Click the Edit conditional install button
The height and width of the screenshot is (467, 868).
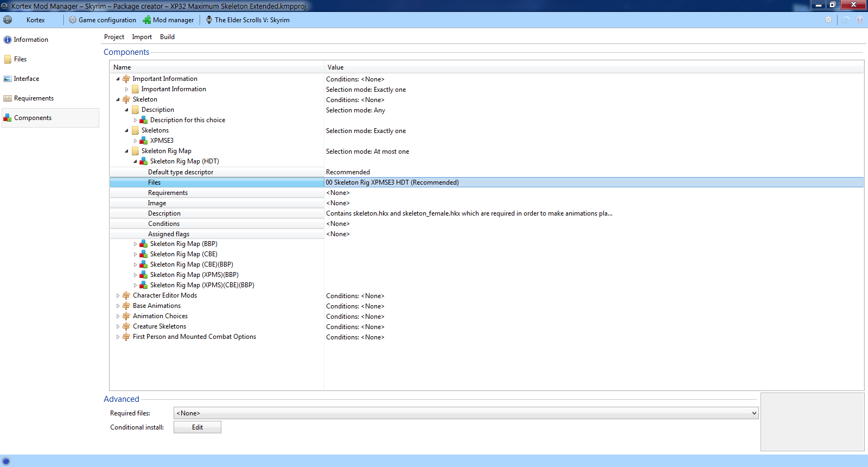pos(197,427)
